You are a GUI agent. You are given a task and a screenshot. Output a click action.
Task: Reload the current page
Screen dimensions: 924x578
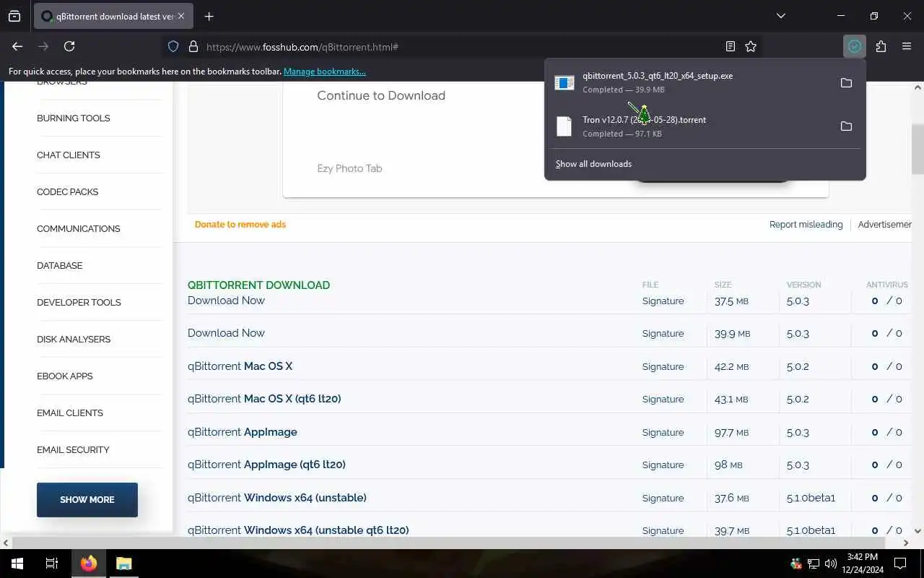(x=69, y=46)
